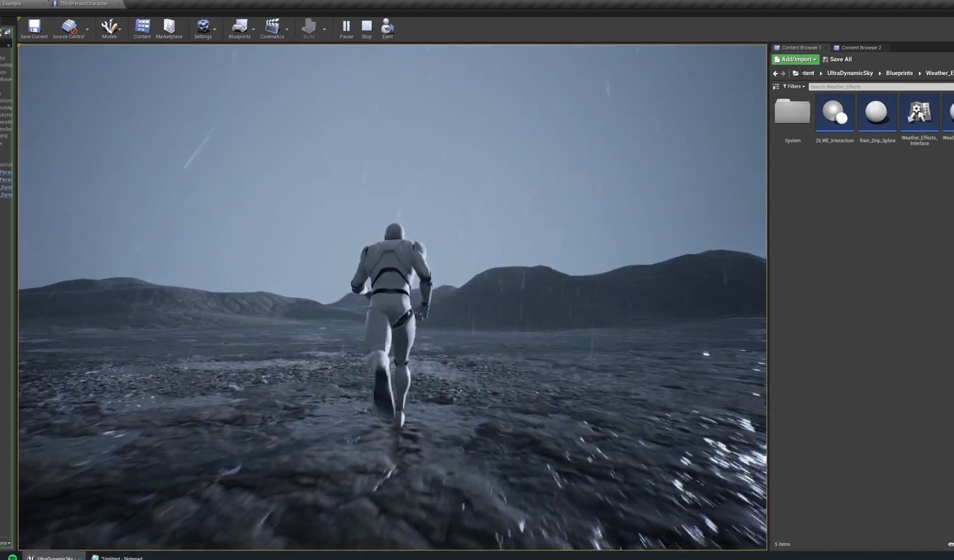Select the DLWE_Interaction asset
The height and width of the screenshot is (560, 954).
click(835, 120)
